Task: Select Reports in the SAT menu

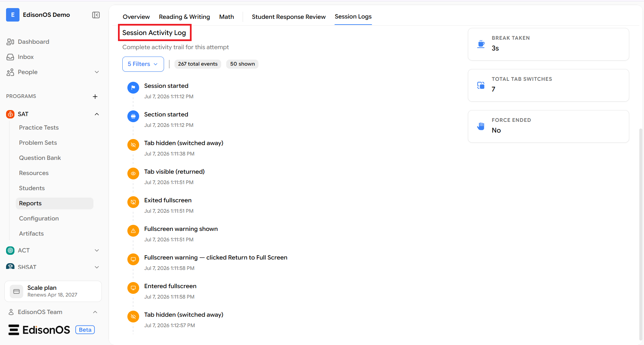Action: click(x=54, y=203)
